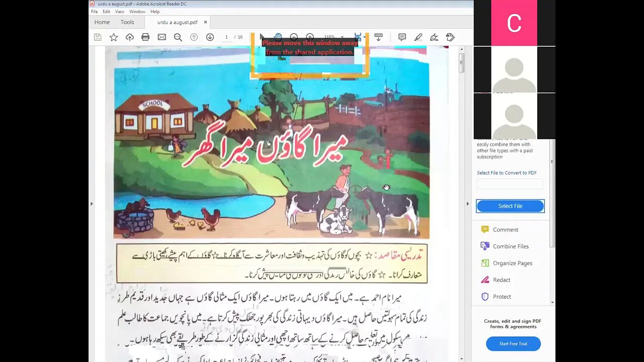Print the document using printer icon
644x362 pixels.
tap(145, 37)
